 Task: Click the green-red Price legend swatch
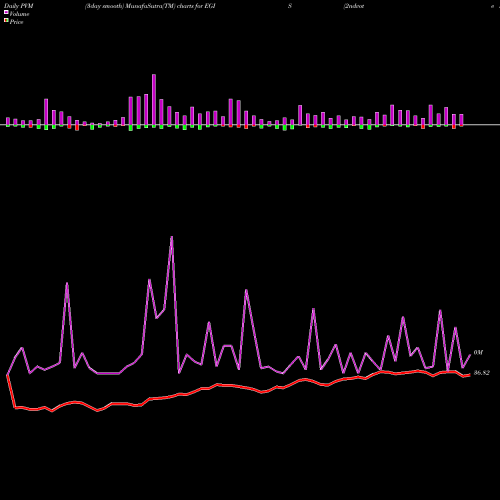click(x=6, y=20)
